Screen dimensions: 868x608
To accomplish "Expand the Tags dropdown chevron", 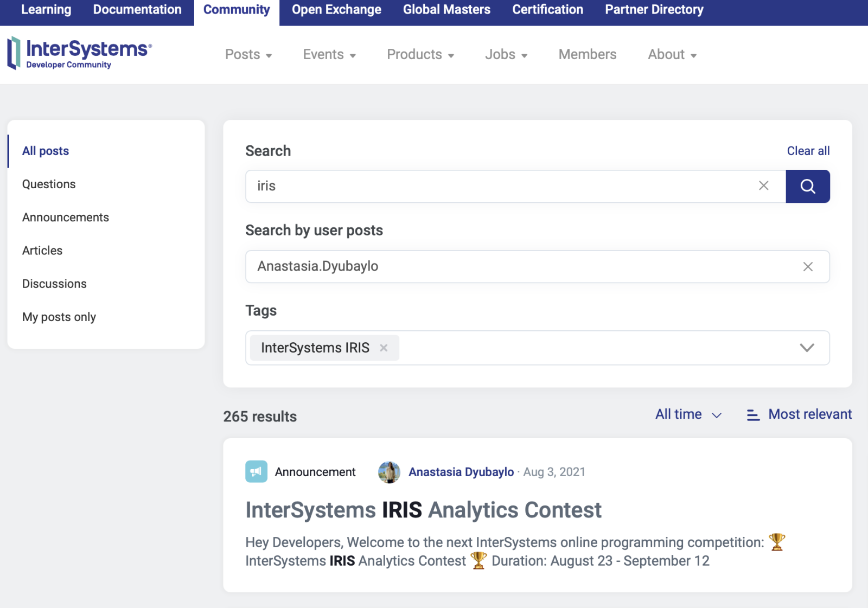I will point(807,348).
